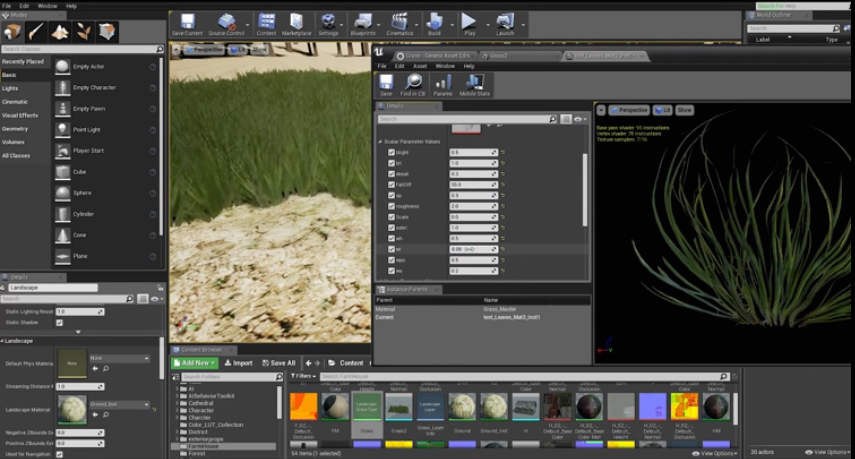The height and width of the screenshot is (459, 855).
Task: Select the Paint mode brush icon
Action: pyautogui.click(x=36, y=32)
